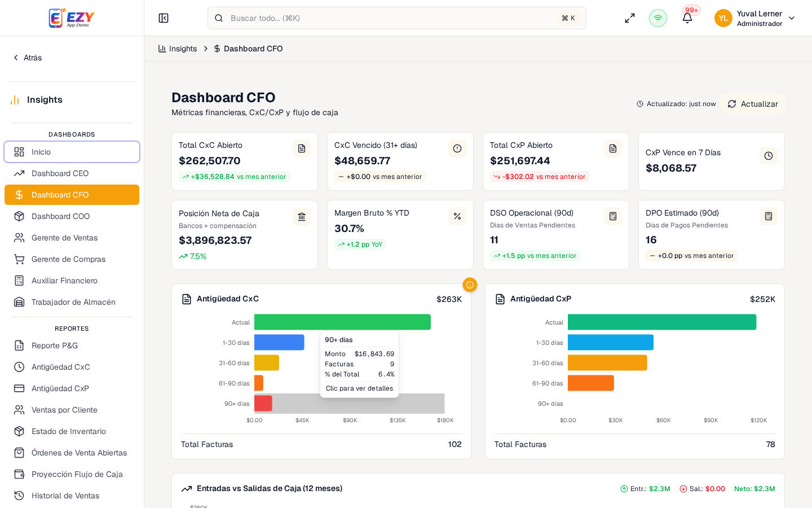812x508 pixels.
Task: Click the Actualizar refresh button
Action: 753,104
